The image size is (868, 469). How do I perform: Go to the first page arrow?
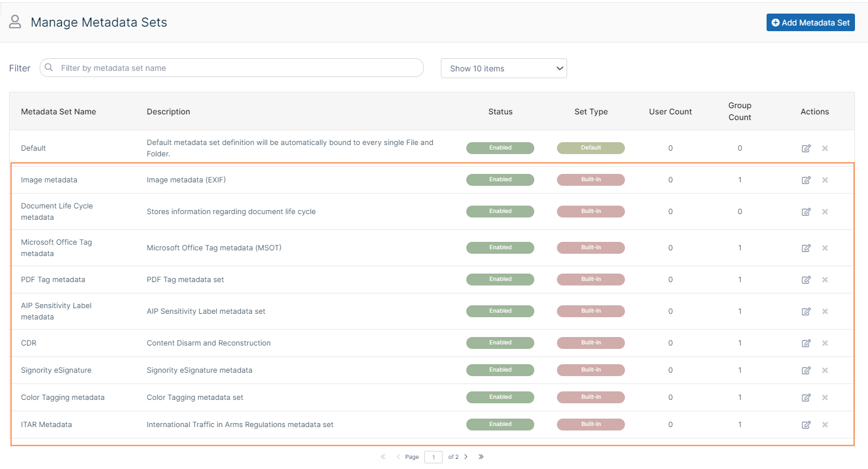coord(383,457)
